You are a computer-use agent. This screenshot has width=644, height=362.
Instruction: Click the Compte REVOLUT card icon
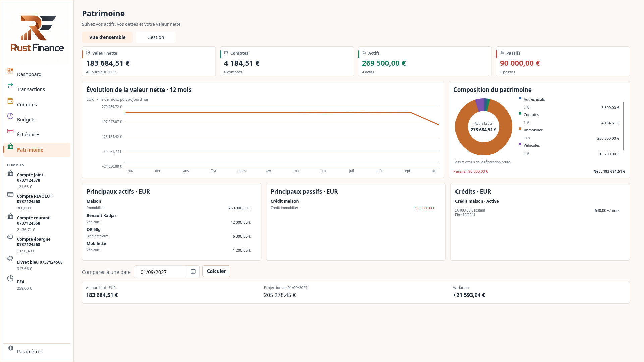[10, 194]
